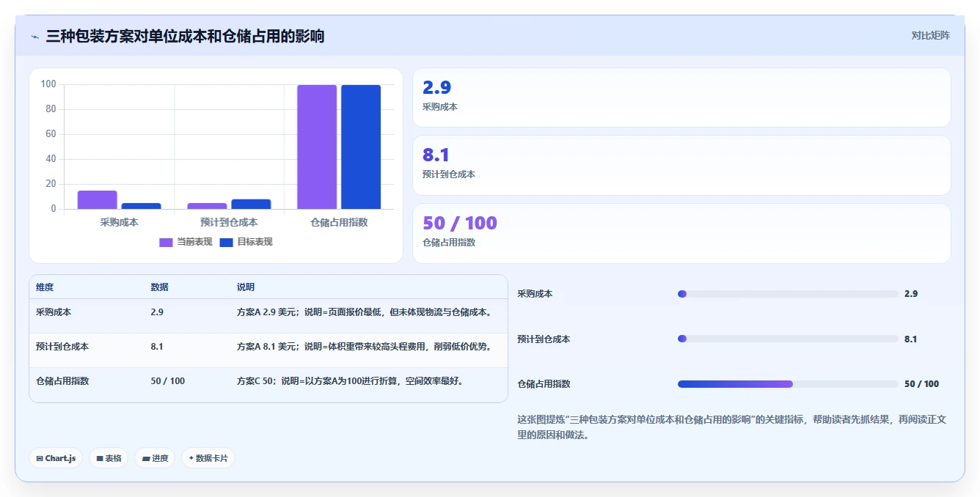The image size is (980, 497).
Task: Click the 仓储占用指数 x-axis label
Action: [339, 222]
